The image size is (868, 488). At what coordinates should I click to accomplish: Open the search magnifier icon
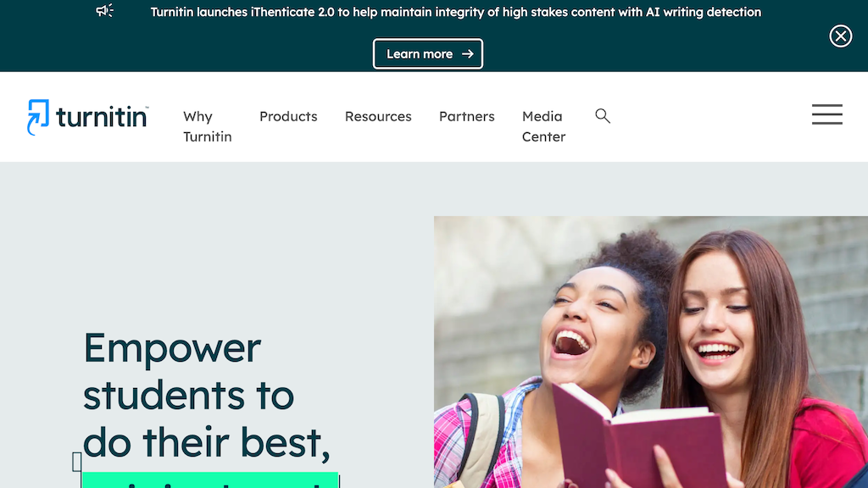click(x=603, y=115)
